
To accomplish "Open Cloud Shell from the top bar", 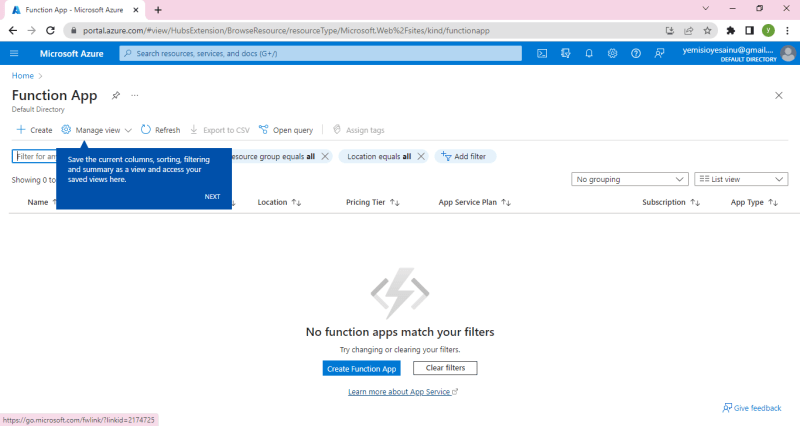I will (542, 53).
